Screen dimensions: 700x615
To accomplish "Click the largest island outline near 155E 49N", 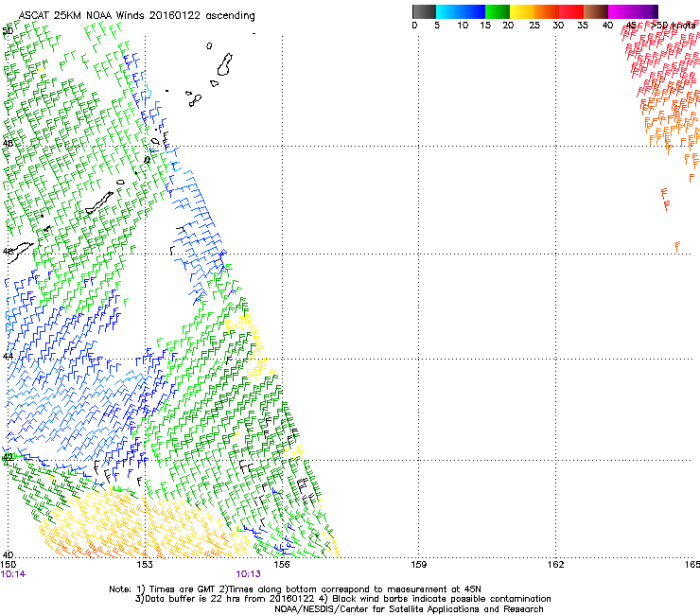I will (x=224, y=64).
